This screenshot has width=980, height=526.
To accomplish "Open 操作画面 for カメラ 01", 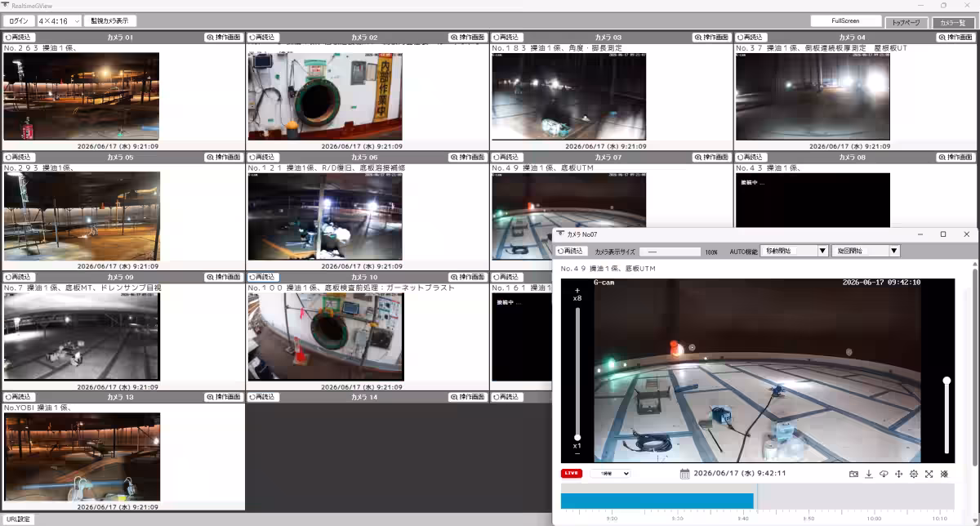I will [x=223, y=38].
